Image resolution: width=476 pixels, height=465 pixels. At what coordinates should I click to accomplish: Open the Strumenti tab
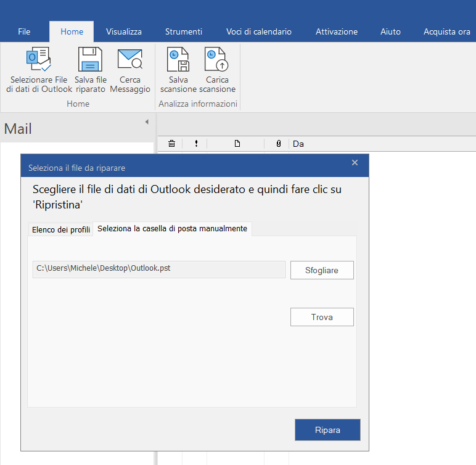tap(184, 31)
